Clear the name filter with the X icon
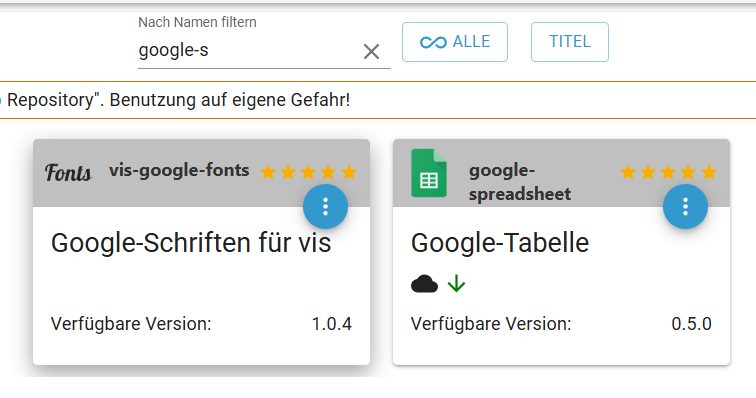 coord(371,51)
